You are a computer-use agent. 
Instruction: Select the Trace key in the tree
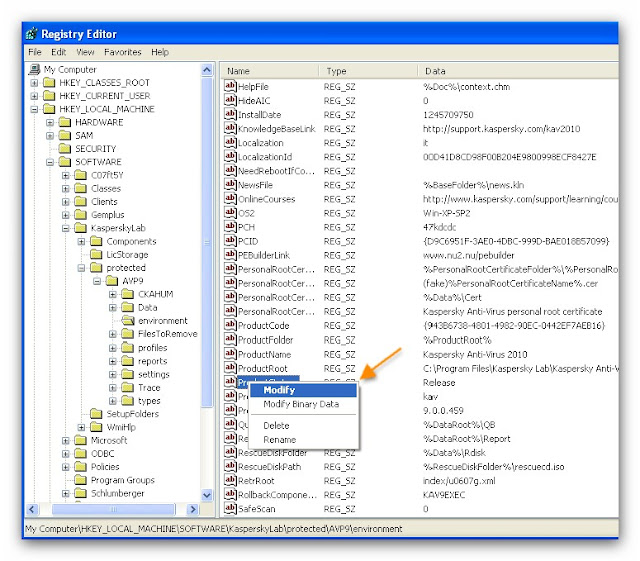pos(149,387)
